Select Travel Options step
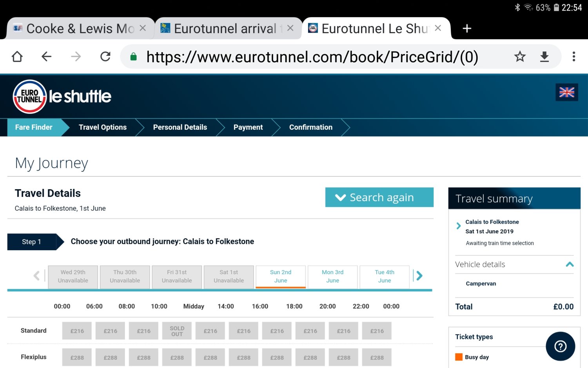The height and width of the screenshot is (368, 588). [x=103, y=127]
